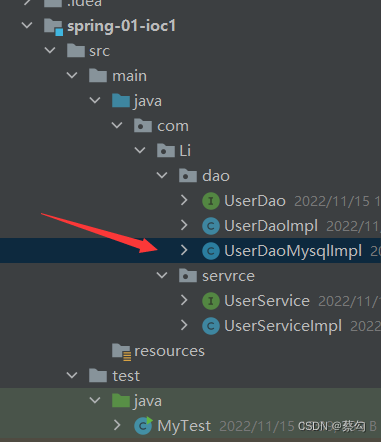Collapse the test folder node
This screenshot has height=442, width=381.
click(x=72, y=375)
